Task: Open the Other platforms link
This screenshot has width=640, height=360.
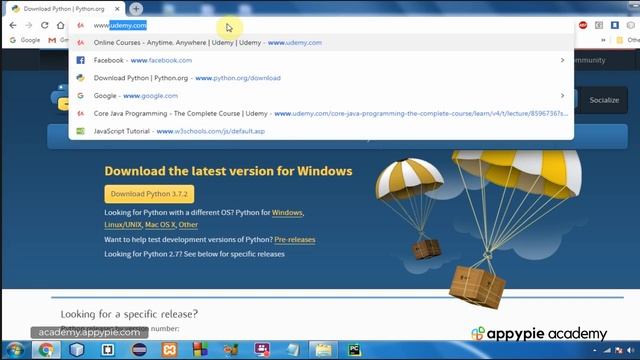Action: pyautogui.click(x=188, y=224)
